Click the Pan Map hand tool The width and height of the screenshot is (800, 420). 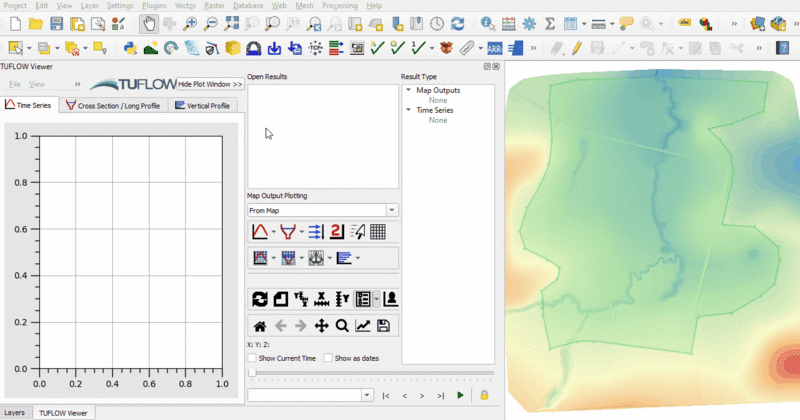149,23
